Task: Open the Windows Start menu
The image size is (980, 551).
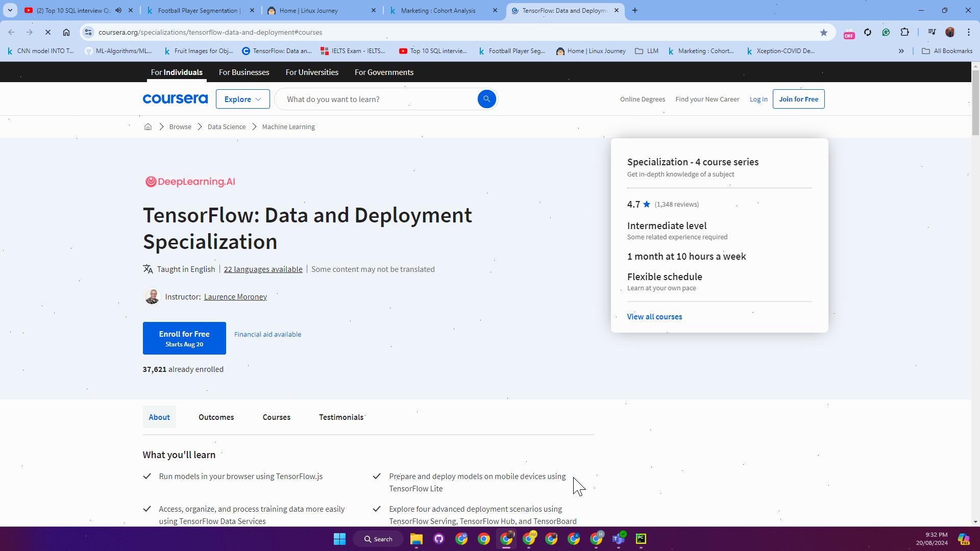Action: coord(339,539)
